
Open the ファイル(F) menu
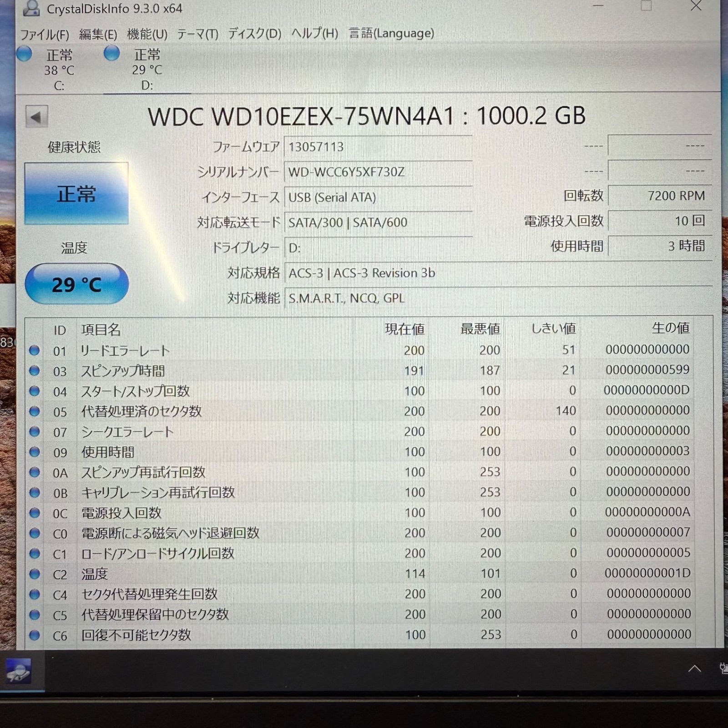click(45, 34)
